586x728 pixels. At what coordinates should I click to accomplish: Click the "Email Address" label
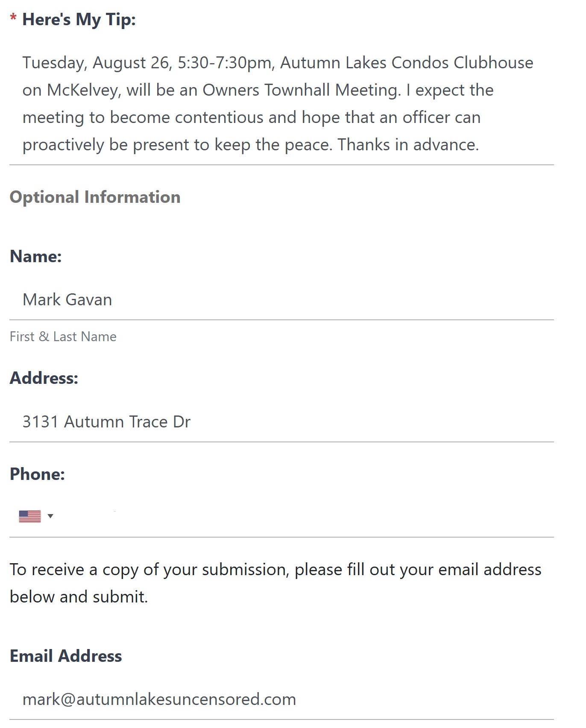coord(66,656)
